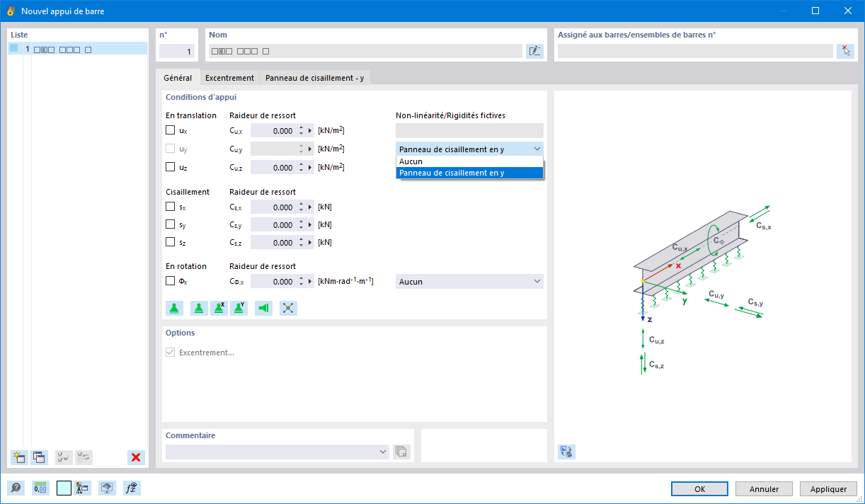Click the edit name icon beside Nom field

pyautogui.click(x=534, y=51)
